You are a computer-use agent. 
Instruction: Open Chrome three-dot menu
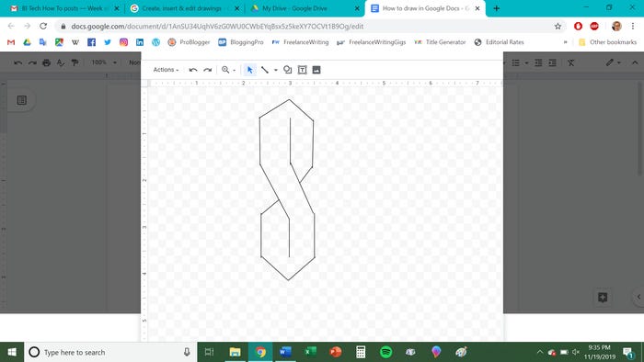point(633,27)
